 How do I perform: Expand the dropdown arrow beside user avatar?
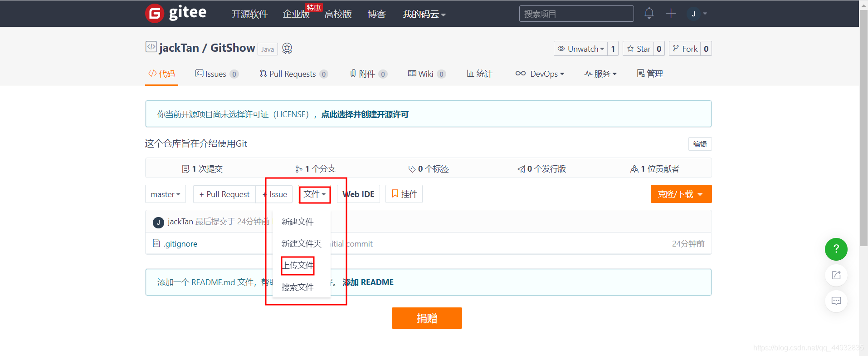705,14
